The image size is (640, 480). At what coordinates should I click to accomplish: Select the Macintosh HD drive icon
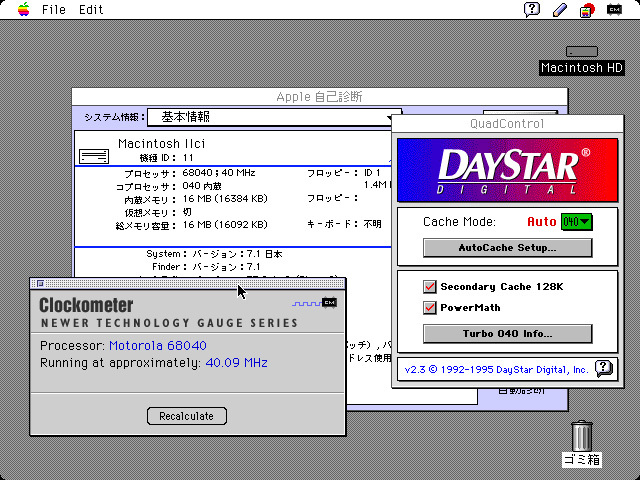[581, 52]
